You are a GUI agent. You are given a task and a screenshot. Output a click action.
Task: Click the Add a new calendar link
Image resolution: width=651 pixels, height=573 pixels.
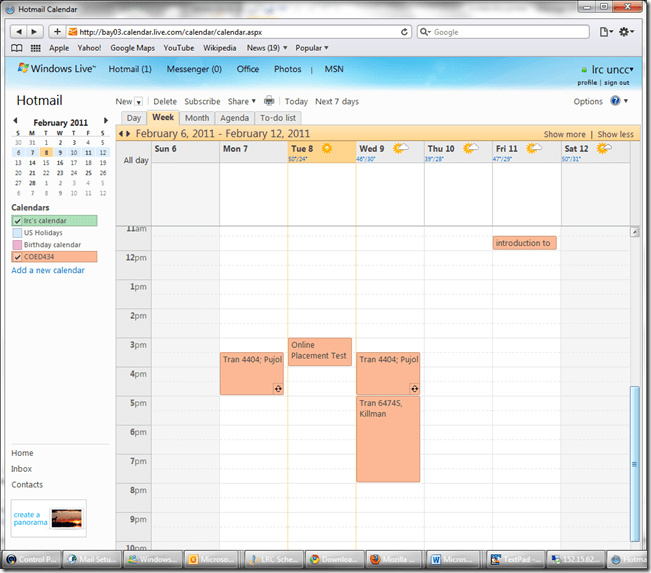pos(48,270)
